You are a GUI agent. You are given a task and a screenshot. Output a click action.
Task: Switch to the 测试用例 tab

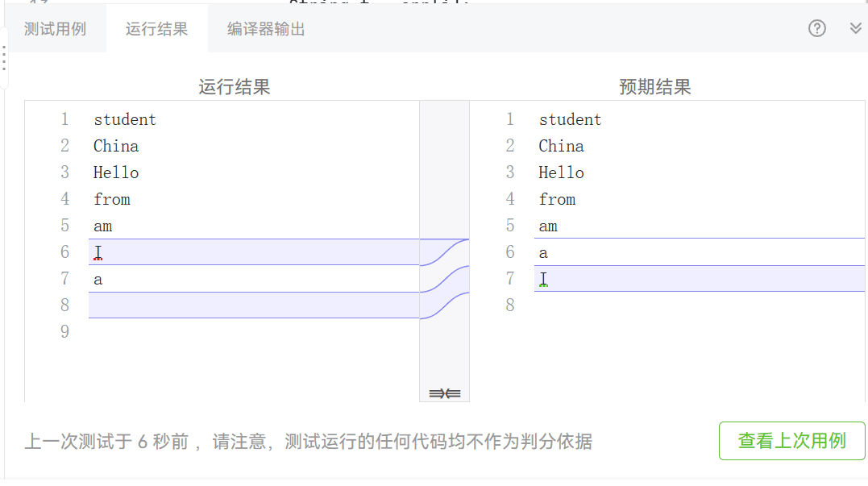click(55, 29)
